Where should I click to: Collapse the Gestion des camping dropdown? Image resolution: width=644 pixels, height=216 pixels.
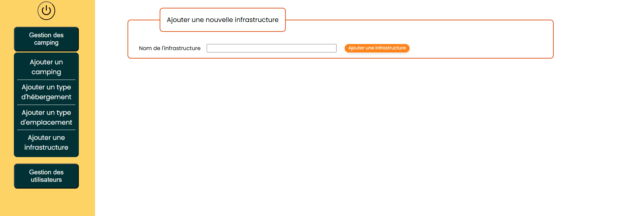pyautogui.click(x=46, y=39)
